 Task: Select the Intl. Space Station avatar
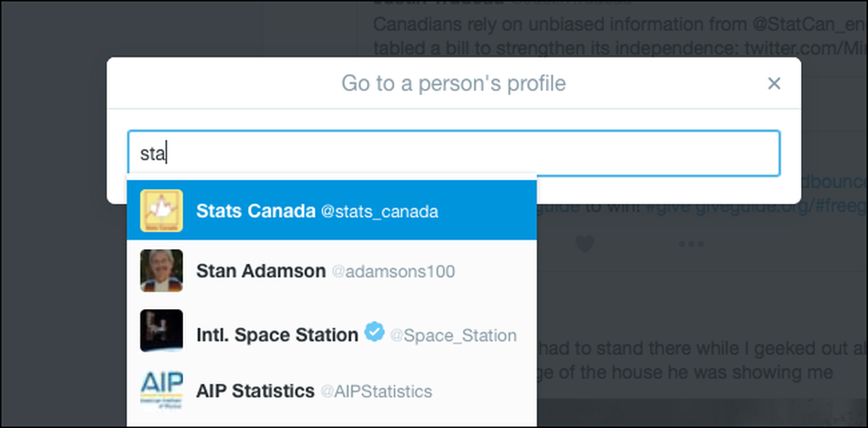(161, 331)
